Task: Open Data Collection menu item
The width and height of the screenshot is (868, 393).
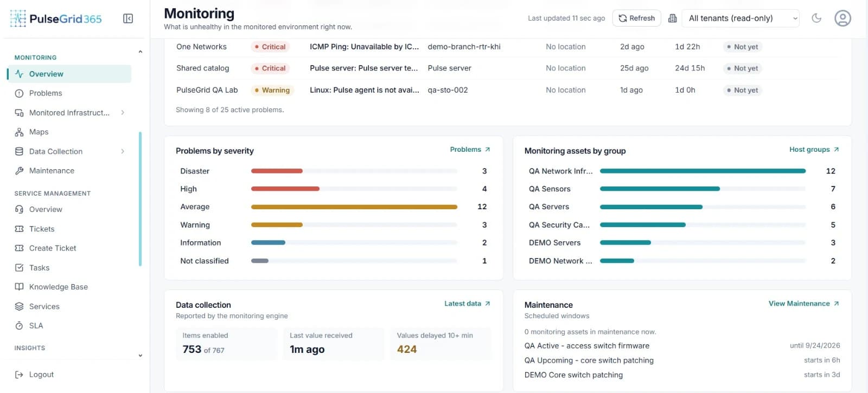Action: pyautogui.click(x=69, y=151)
